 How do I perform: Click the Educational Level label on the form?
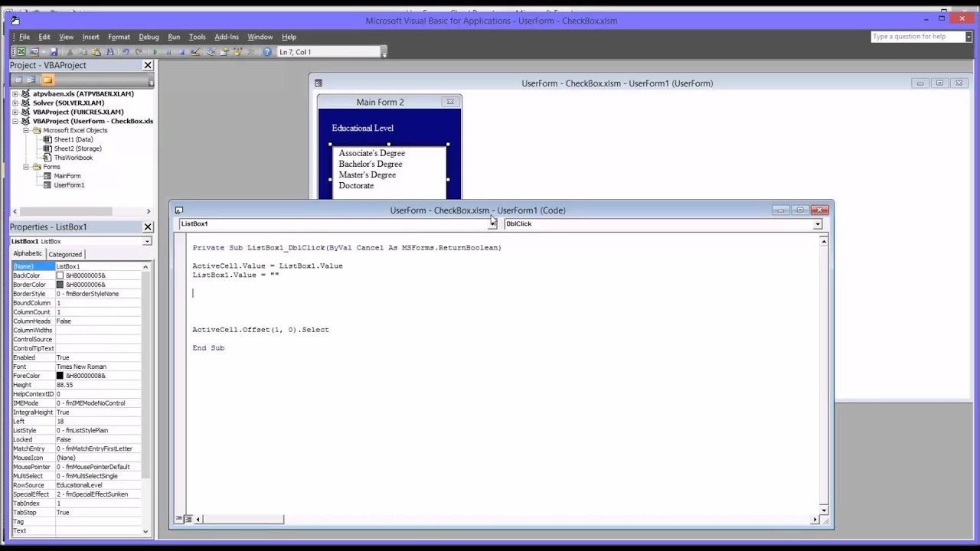click(363, 129)
